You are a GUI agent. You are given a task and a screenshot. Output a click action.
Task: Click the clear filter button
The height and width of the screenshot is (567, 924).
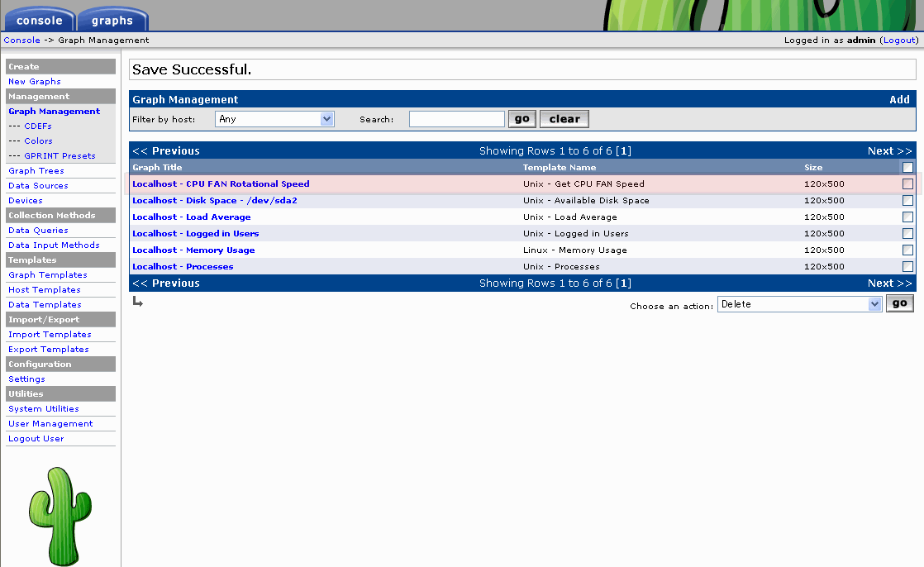pyautogui.click(x=564, y=119)
